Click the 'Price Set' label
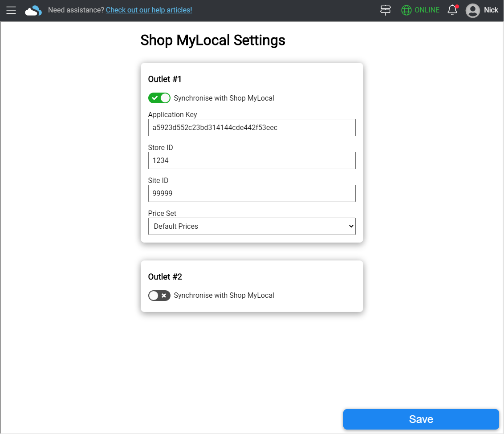 (x=162, y=213)
